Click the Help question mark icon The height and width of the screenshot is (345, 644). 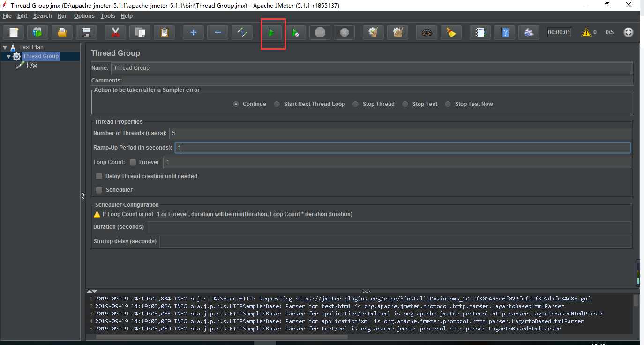(504, 33)
